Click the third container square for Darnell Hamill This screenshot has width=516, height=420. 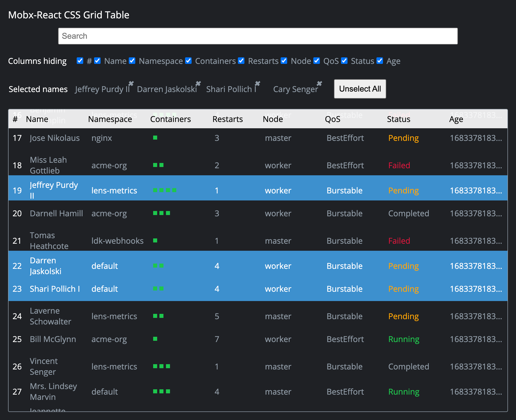[168, 213]
